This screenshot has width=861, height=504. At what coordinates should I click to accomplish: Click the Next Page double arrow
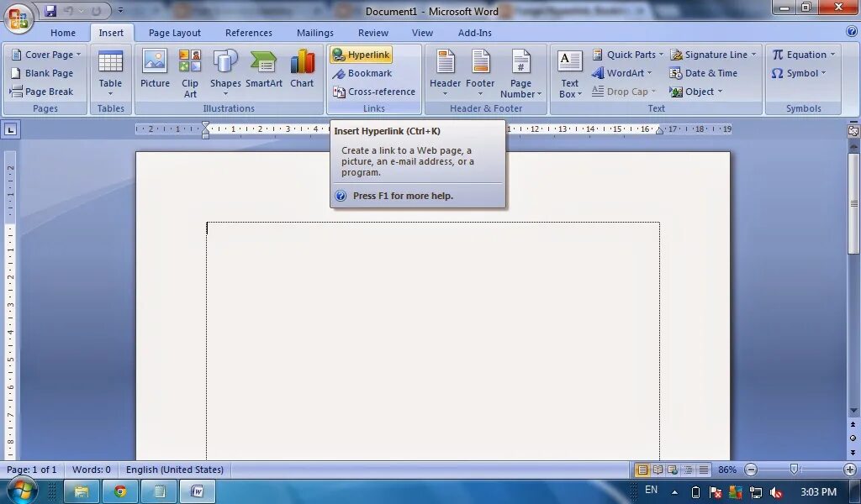[x=853, y=452]
